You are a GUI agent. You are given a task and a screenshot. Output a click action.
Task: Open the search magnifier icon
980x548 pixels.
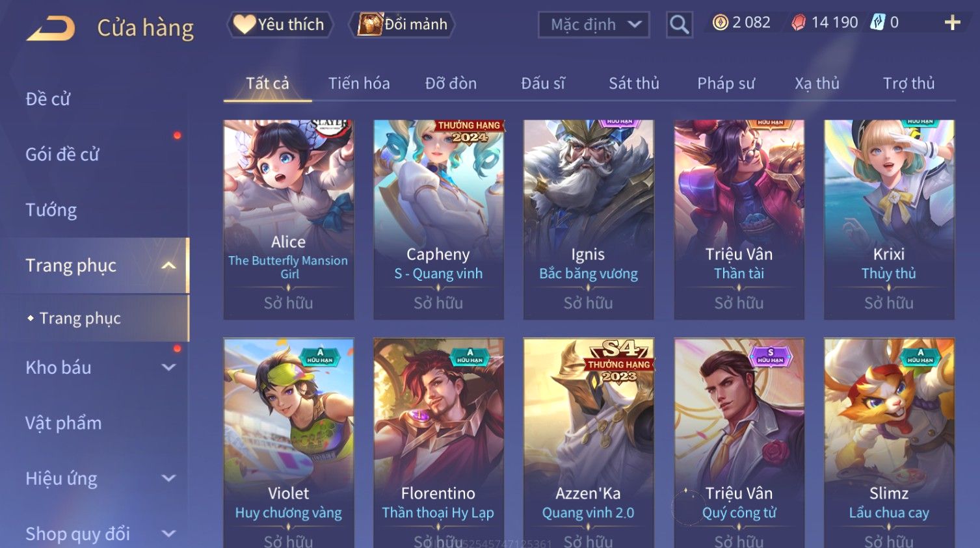(679, 25)
